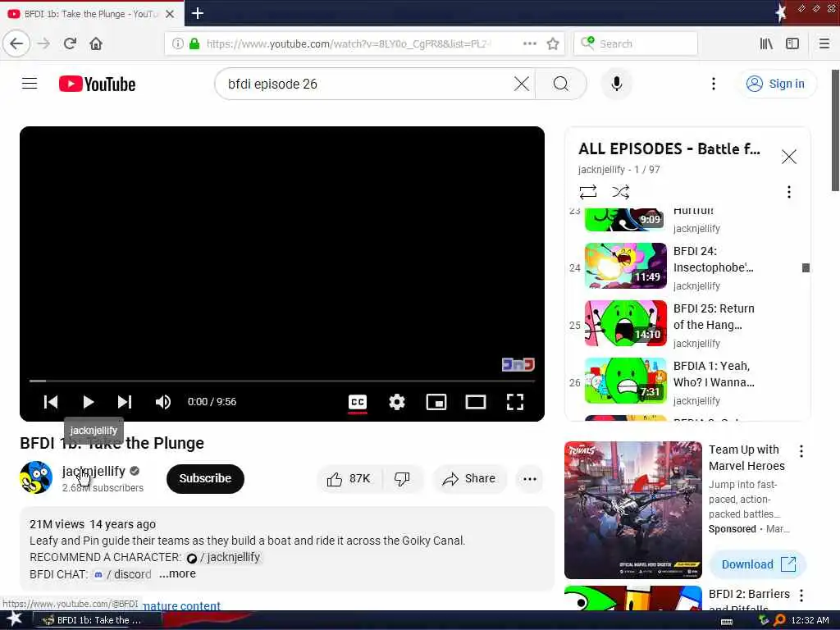Enter full screen mode
The width and height of the screenshot is (840, 630).
point(515,402)
